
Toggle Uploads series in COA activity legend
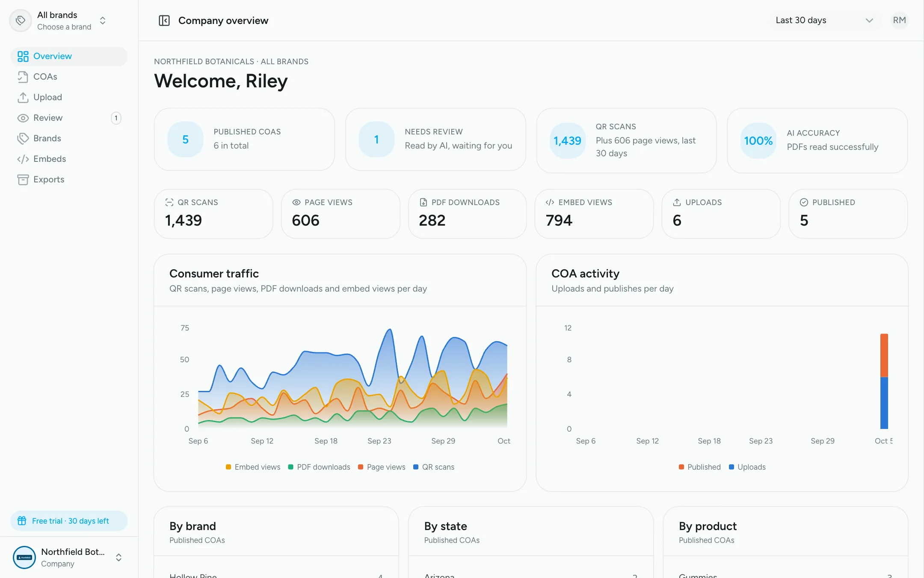coord(747,467)
